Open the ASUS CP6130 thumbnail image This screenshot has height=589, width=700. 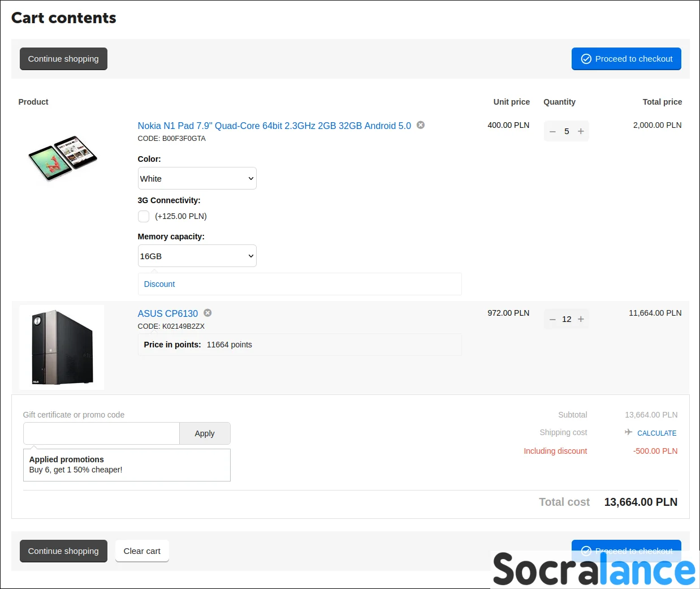click(62, 347)
